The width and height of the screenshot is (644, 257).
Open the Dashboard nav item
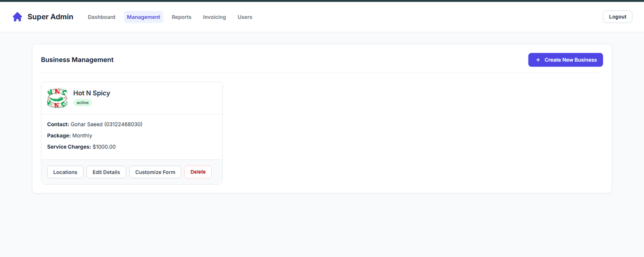(x=101, y=17)
